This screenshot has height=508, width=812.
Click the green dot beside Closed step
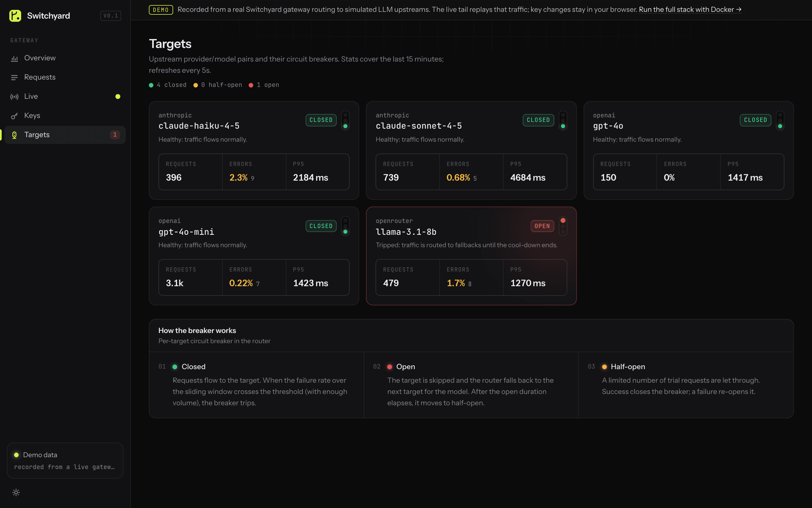tap(175, 367)
